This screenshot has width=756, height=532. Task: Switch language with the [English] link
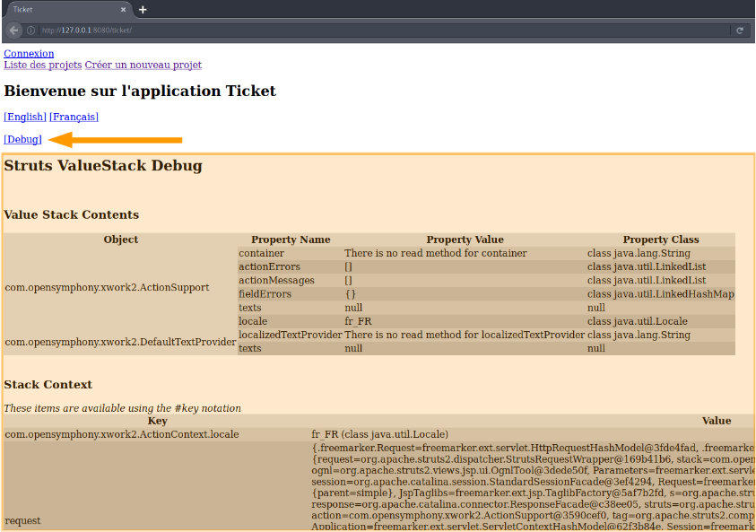(x=25, y=117)
